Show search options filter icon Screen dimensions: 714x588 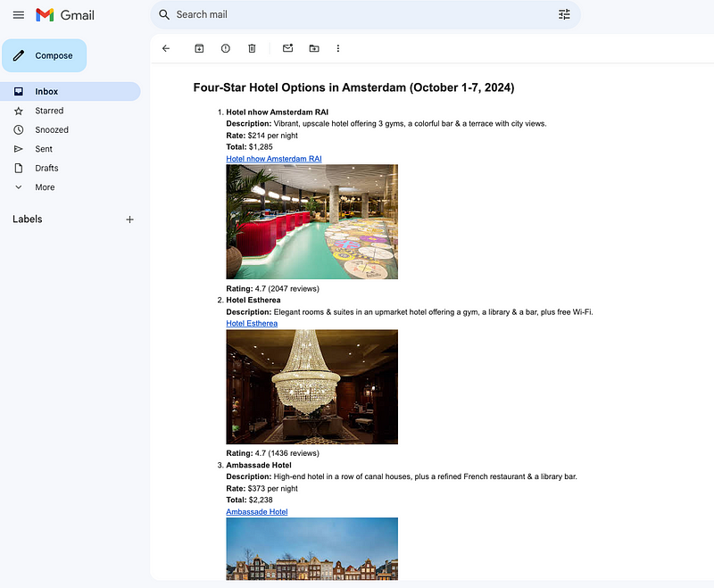(x=564, y=14)
